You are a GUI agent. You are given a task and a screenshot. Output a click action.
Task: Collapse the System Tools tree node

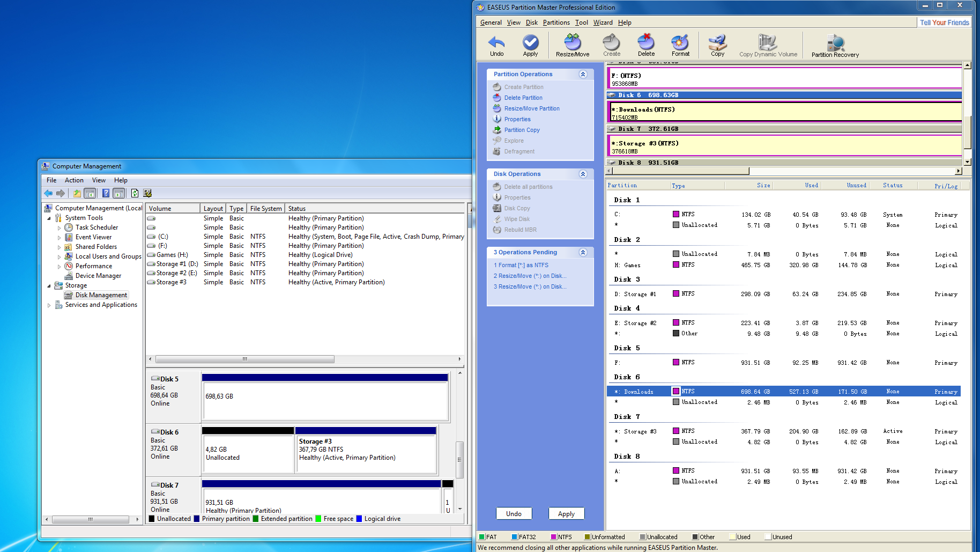tap(49, 218)
